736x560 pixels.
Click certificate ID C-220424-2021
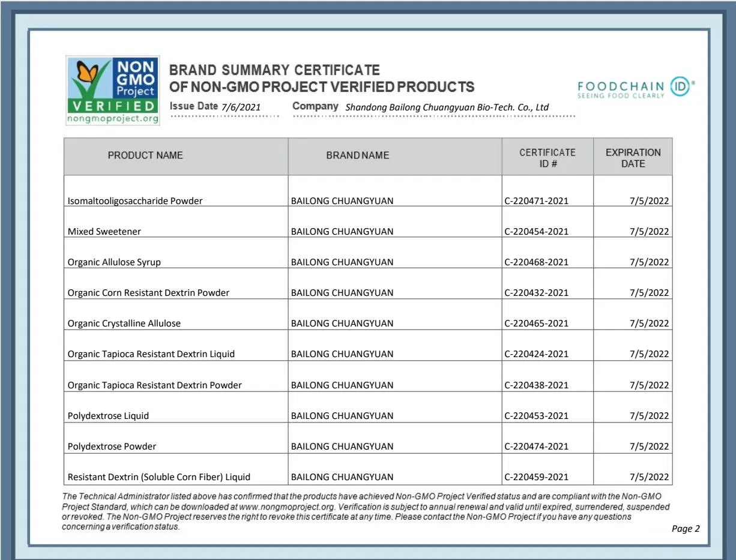[536, 354]
